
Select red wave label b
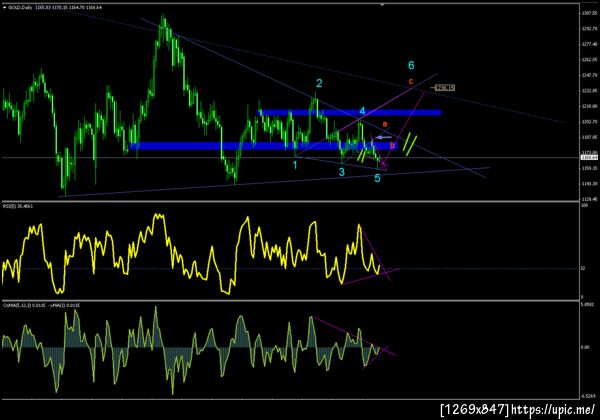tap(392, 145)
